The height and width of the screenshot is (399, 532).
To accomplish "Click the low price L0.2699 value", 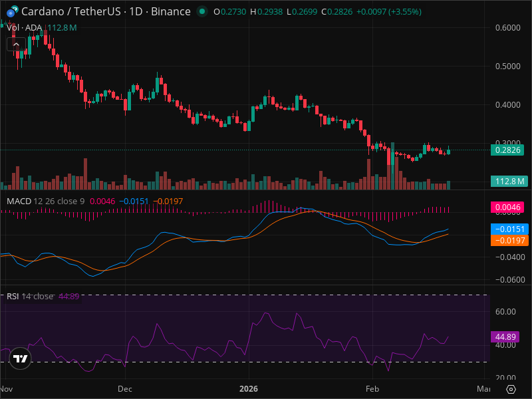I will click(x=302, y=12).
